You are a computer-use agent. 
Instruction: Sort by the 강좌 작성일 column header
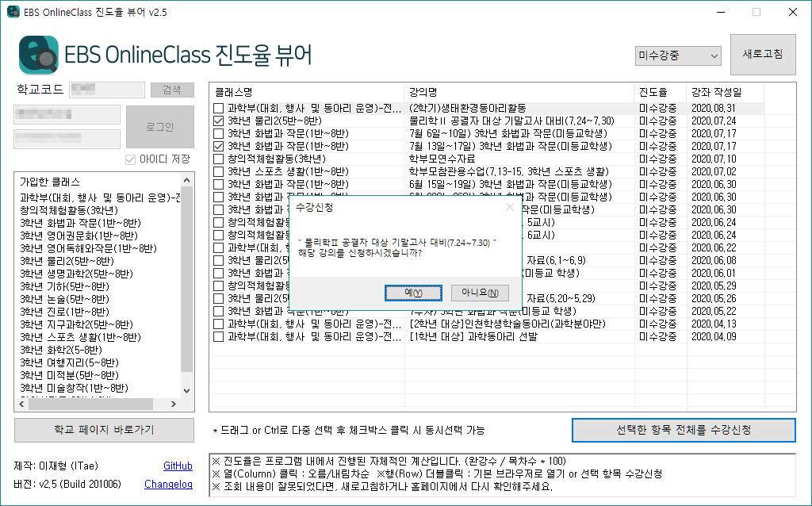[725, 92]
